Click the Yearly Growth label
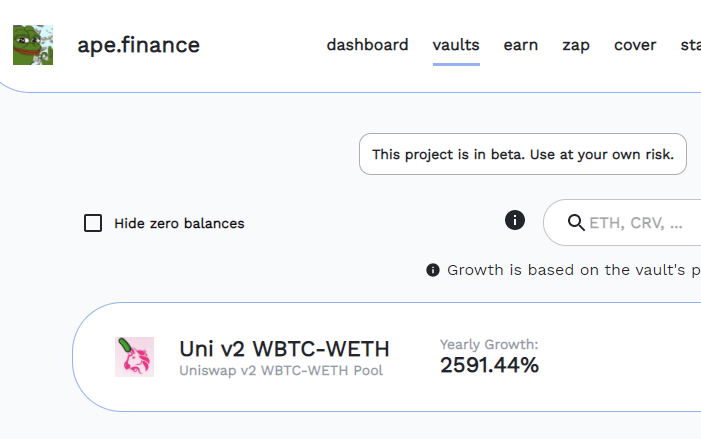The image size is (701, 439). 489,344
